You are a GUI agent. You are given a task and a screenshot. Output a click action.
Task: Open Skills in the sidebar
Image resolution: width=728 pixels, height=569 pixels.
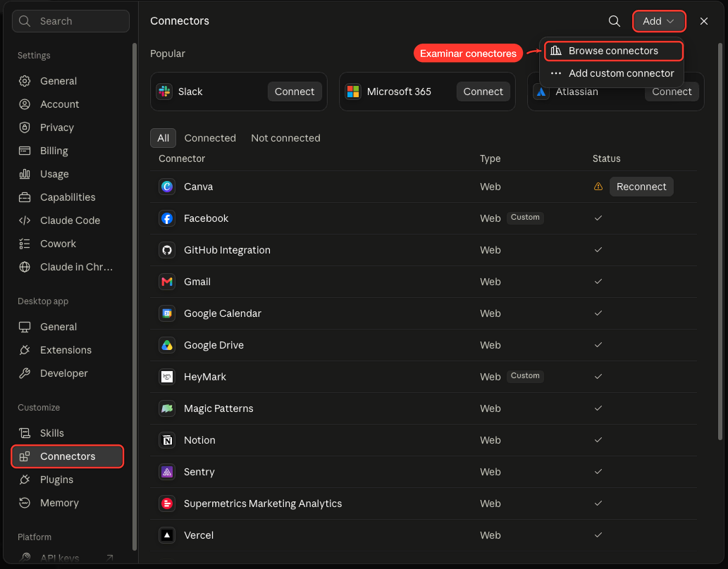click(x=68, y=433)
